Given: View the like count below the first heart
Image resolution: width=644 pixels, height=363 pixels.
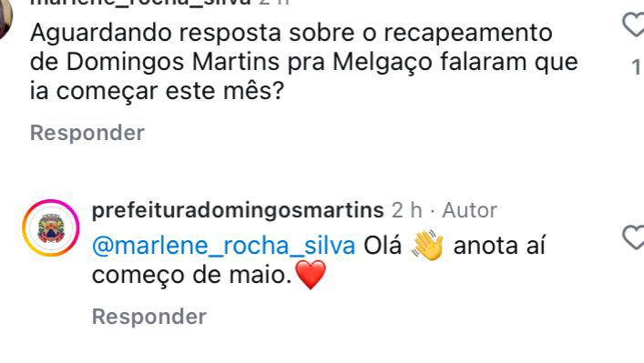Looking at the screenshot, I should (x=637, y=66).
